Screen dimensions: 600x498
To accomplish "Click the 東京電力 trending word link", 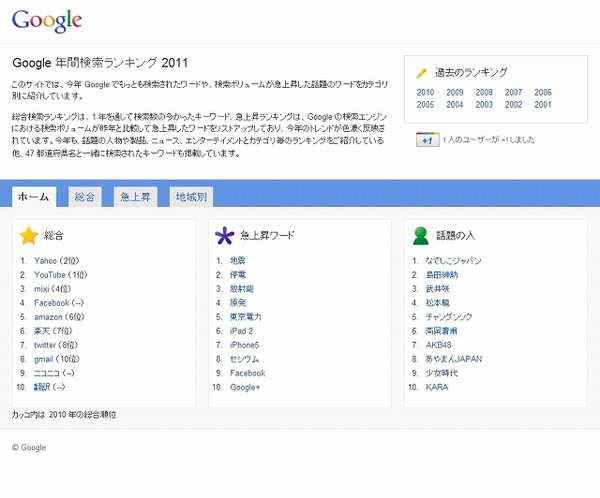I will click(246, 317).
